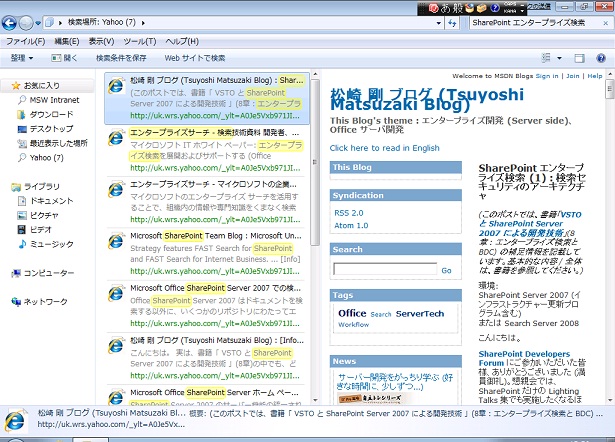
Task: Click the Workflow tag
Action: (353, 325)
